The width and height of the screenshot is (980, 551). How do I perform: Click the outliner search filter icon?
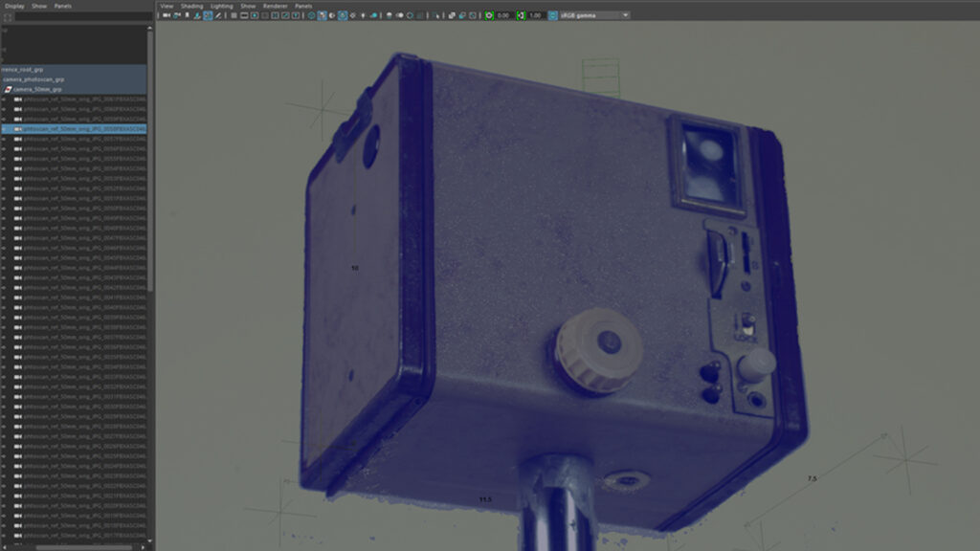pos(8,17)
